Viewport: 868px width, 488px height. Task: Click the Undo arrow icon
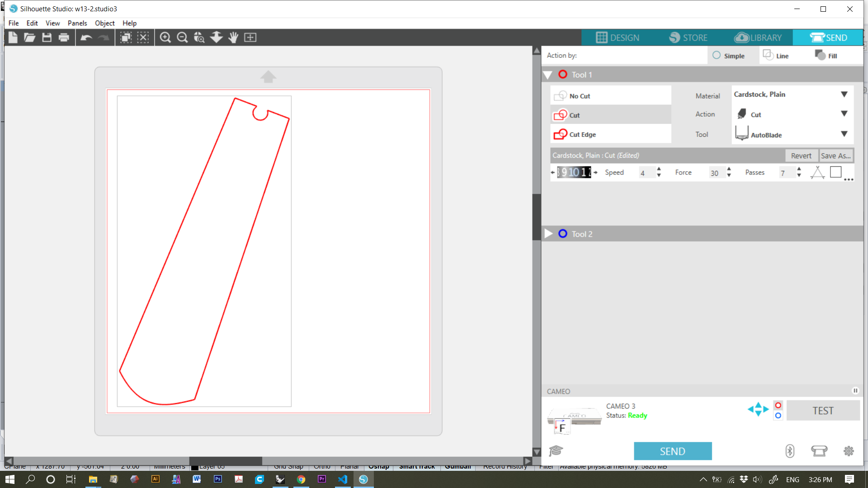click(86, 38)
